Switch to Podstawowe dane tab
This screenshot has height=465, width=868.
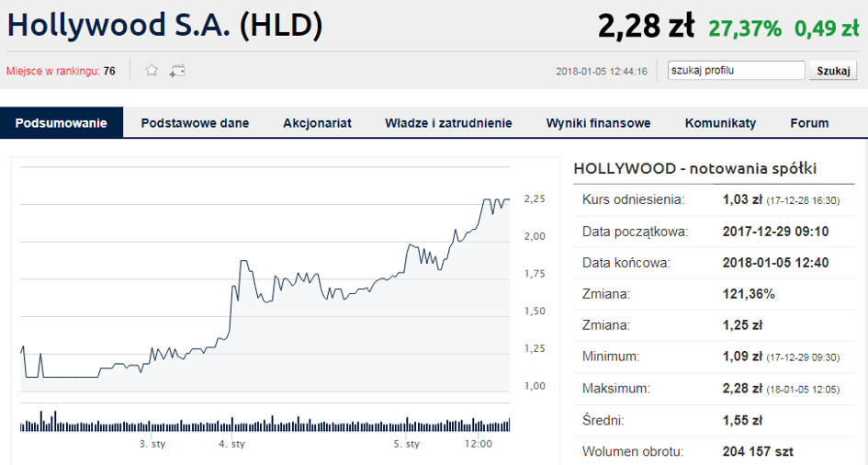[x=195, y=123]
